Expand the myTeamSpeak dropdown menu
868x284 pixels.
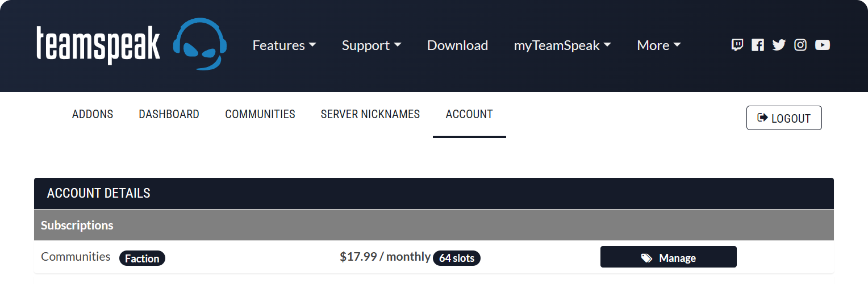[562, 45]
